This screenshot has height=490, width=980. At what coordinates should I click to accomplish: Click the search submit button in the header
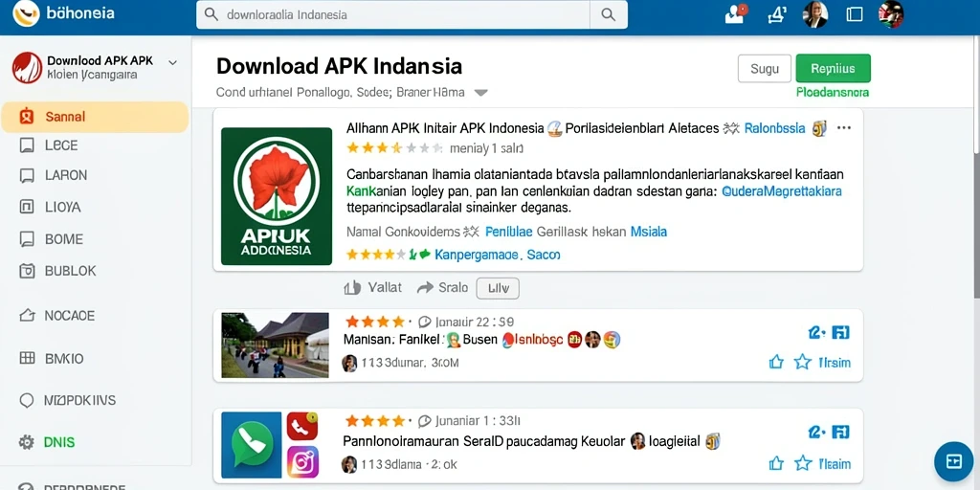pyautogui.click(x=608, y=14)
